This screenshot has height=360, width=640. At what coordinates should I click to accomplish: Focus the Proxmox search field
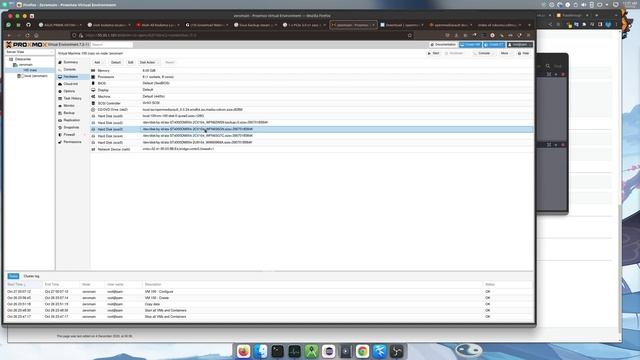tap(111, 44)
